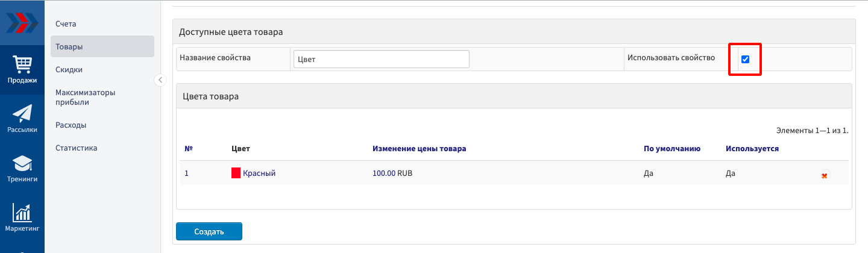Viewport: 868px width, 253px height.
Task: Sort by Изменение цены товара column
Action: coord(419,148)
